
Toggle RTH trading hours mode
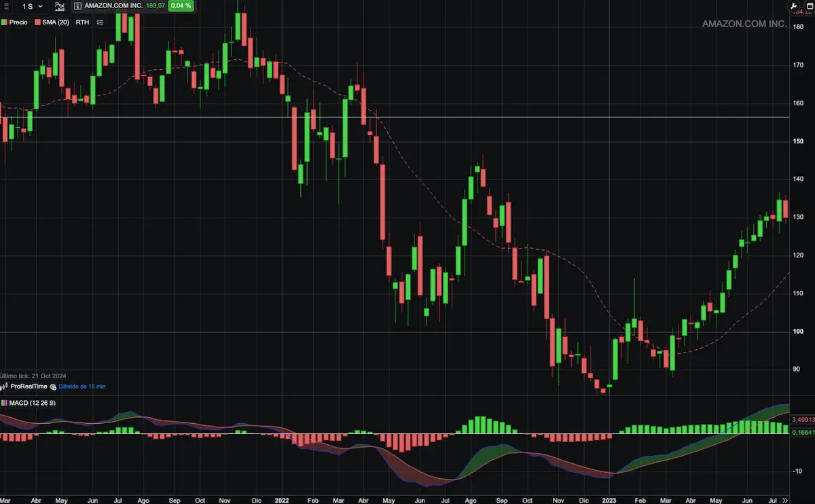(x=82, y=22)
